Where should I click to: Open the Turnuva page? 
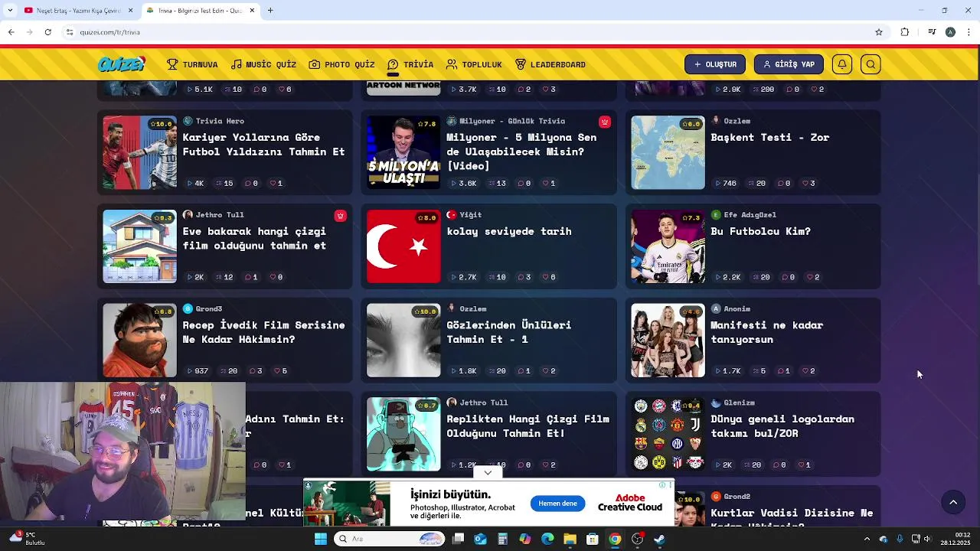point(192,64)
